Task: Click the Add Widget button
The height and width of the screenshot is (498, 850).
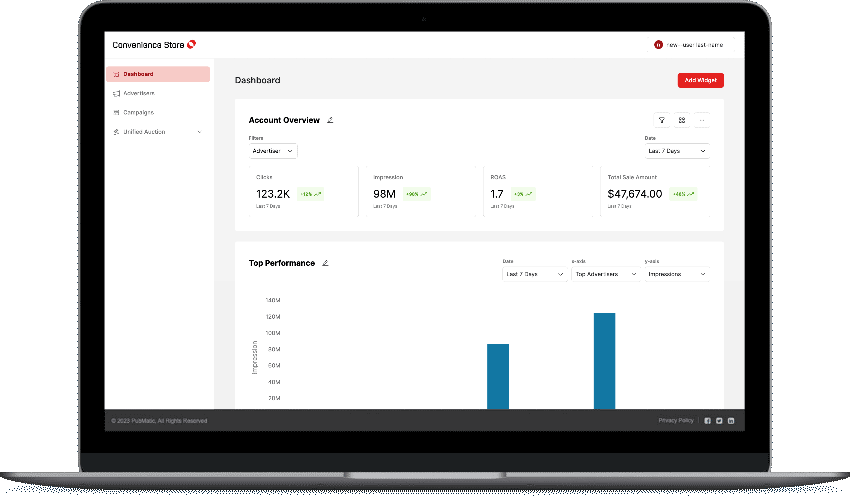Action: click(x=700, y=80)
